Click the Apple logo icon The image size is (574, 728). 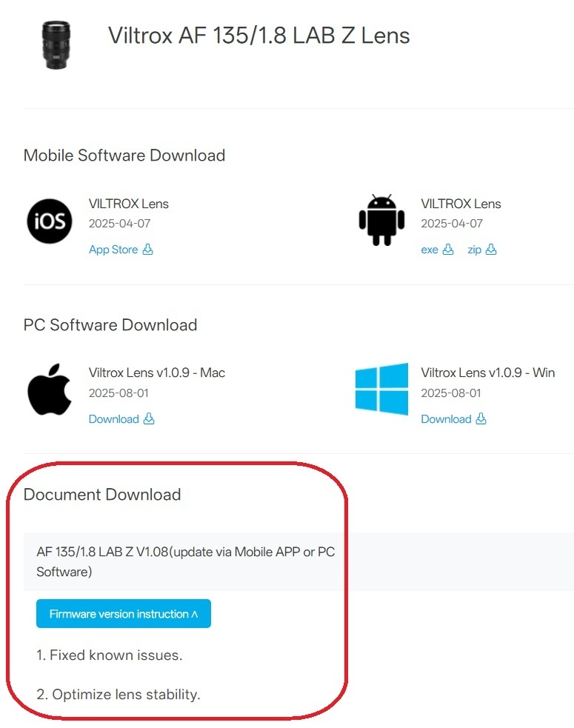50,390
